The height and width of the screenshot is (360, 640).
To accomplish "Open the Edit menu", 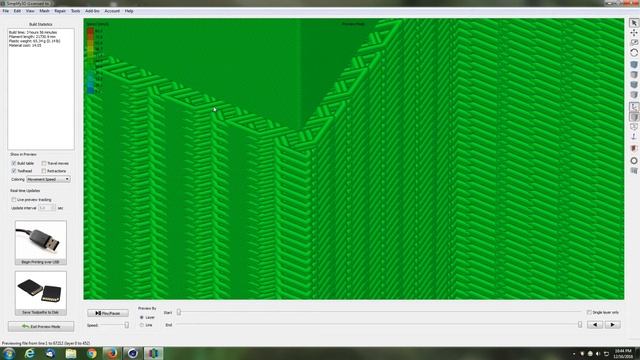I will [17, 11].
